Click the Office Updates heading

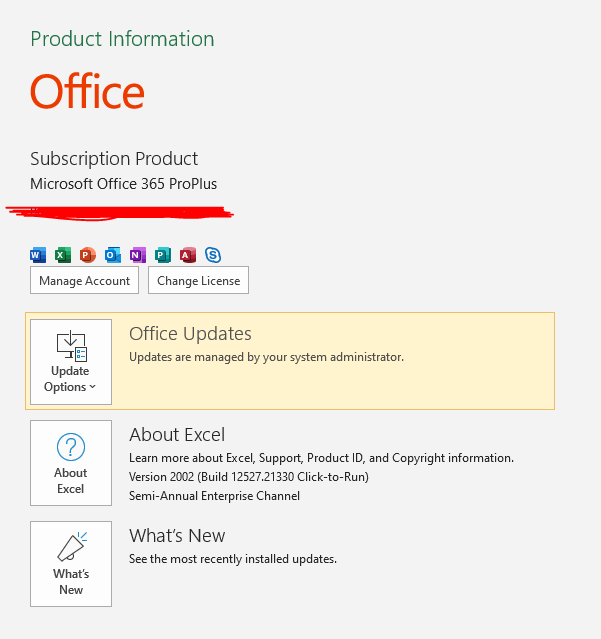[x=190, y=334]
